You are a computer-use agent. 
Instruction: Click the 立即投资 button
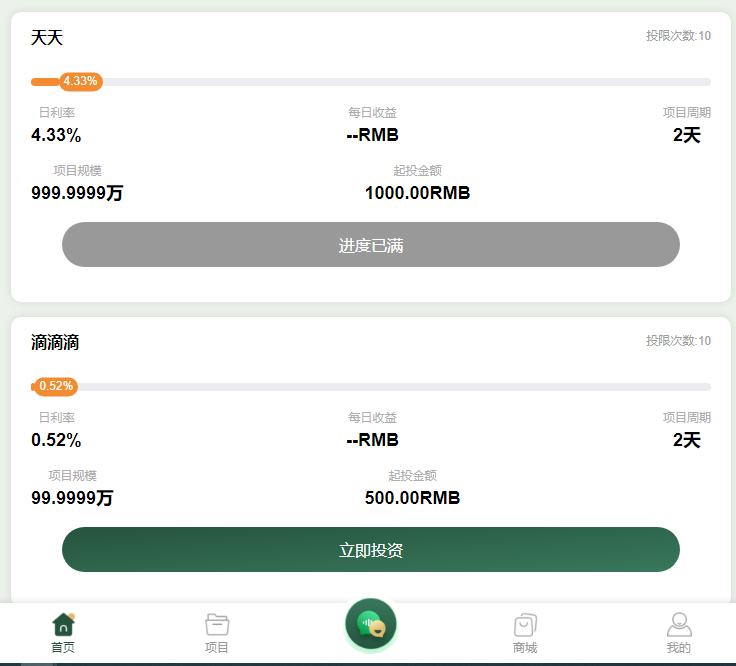tap(371, 550)
